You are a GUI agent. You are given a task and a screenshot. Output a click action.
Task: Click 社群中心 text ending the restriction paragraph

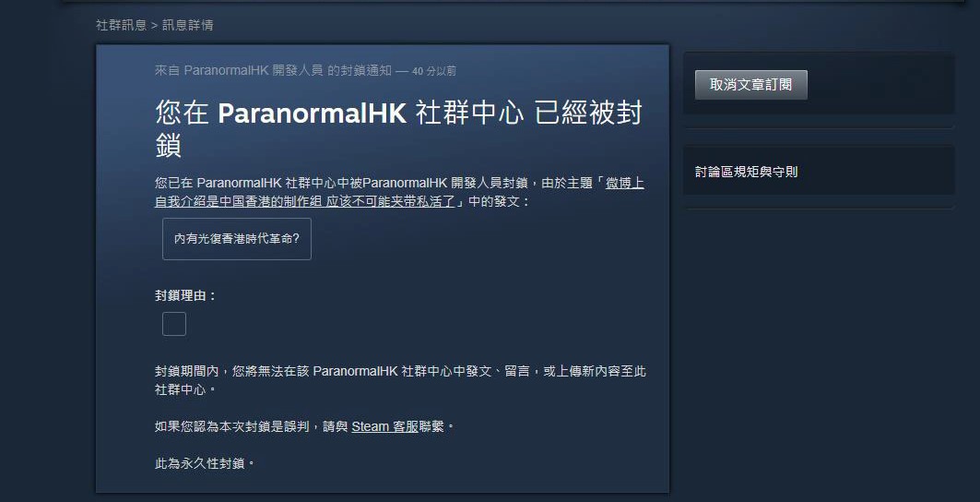181,389
